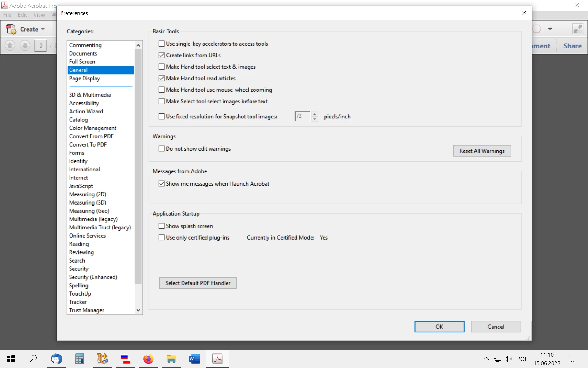Image resolution: width=588 pixels, height=368 pixels.
Task: Click Select Default PDF Handler button
Action: click(x=198, y=283)
